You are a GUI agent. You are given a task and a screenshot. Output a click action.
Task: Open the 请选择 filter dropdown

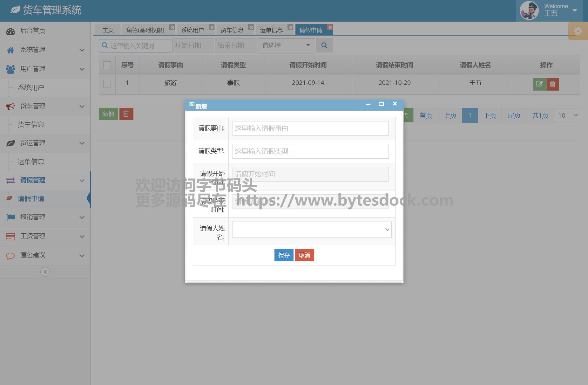tap(286, 45)
